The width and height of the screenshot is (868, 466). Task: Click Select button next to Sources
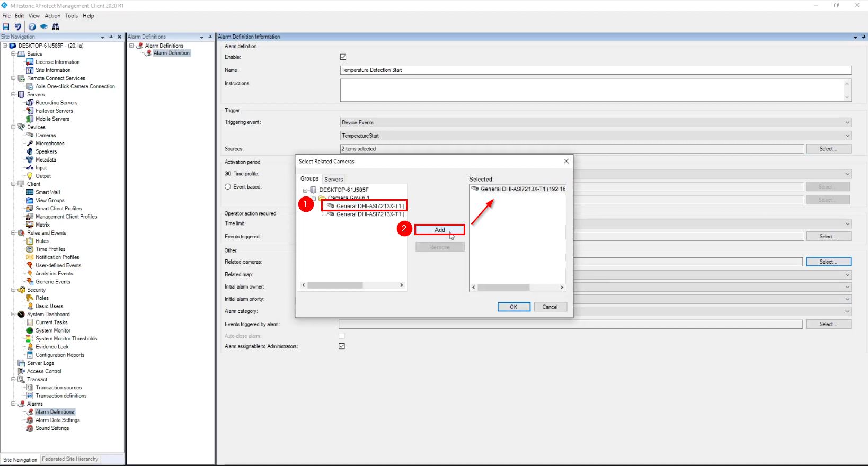point(828,149)
